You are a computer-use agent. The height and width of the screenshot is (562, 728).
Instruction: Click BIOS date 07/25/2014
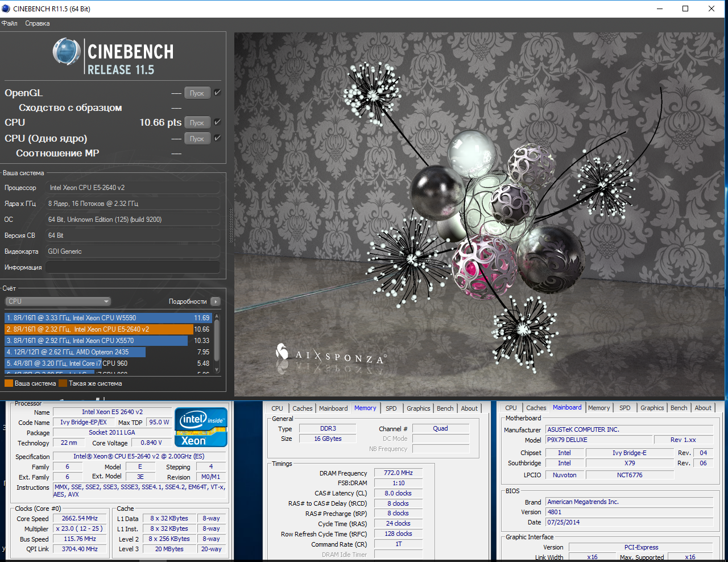point(630,523)
